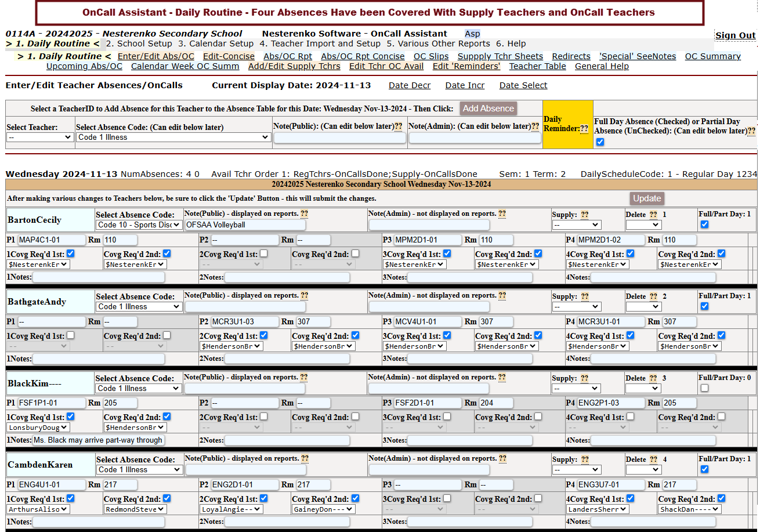The height and width of the screenshot is (532, 760).
Task: Open the OC Slips link
Action: click(431, 56)
